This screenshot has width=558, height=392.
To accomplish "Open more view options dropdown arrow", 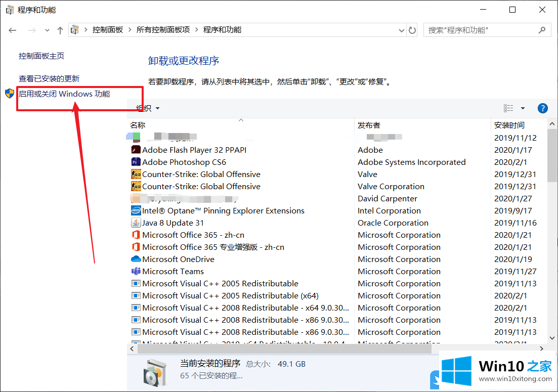I will (523, 108).
